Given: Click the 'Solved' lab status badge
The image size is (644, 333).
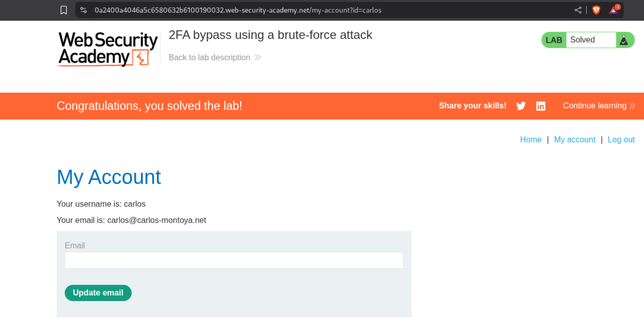Looking at the screenshot, I should [x=582, y=40].
